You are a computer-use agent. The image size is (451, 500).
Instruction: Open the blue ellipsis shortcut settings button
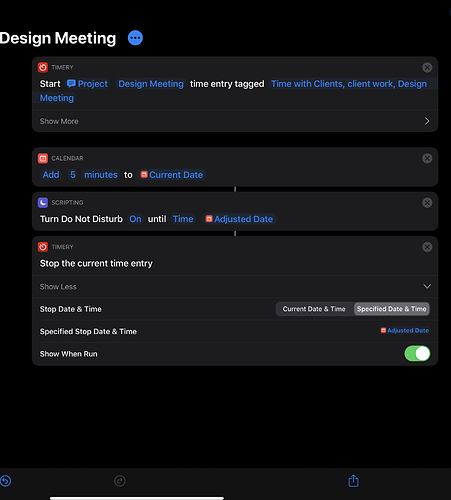[135, 38]
